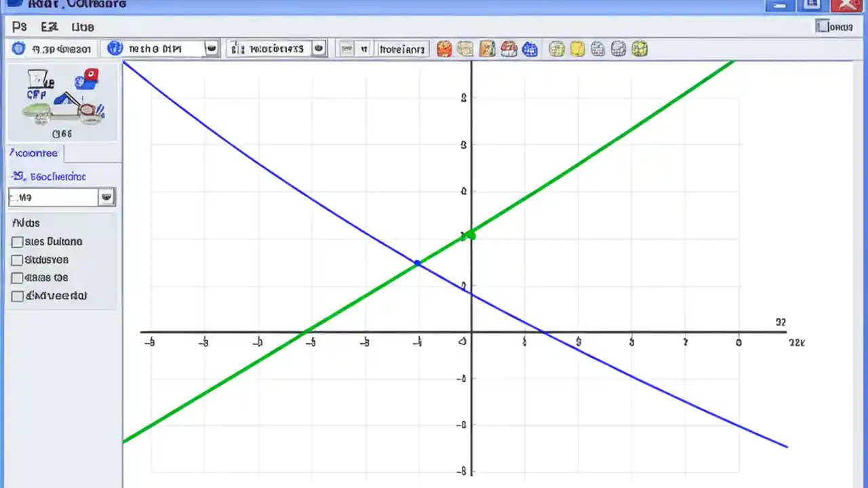868x488 pixels.
Task: Check the bottom option in the sidebar list
Action: (17, 296)
